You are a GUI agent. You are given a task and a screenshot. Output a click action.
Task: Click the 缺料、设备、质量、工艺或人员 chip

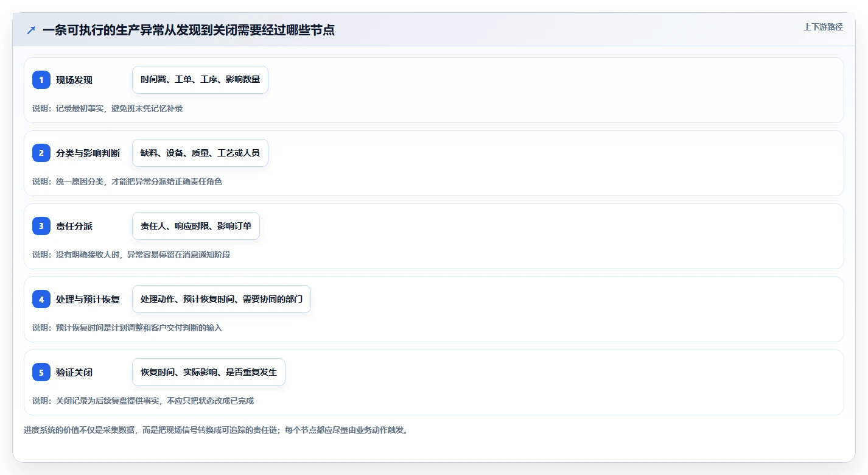[200, 153]
